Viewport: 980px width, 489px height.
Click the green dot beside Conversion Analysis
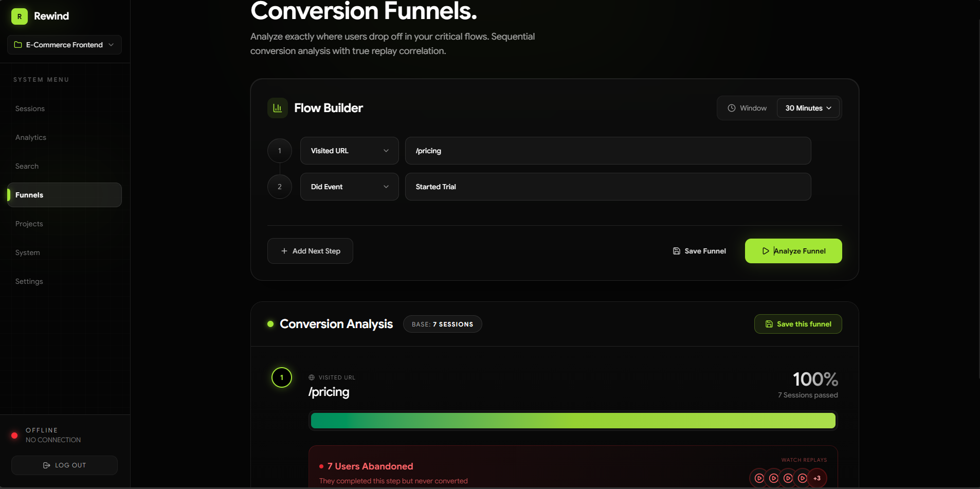pyautogui.click(x=270, y=324)
